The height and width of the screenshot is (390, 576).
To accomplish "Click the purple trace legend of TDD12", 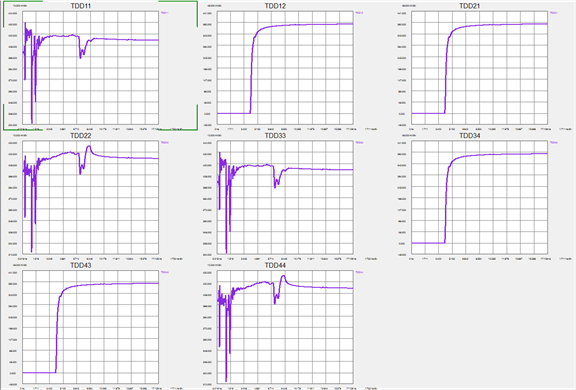I will pyautogui.click(x=360, y=12).
